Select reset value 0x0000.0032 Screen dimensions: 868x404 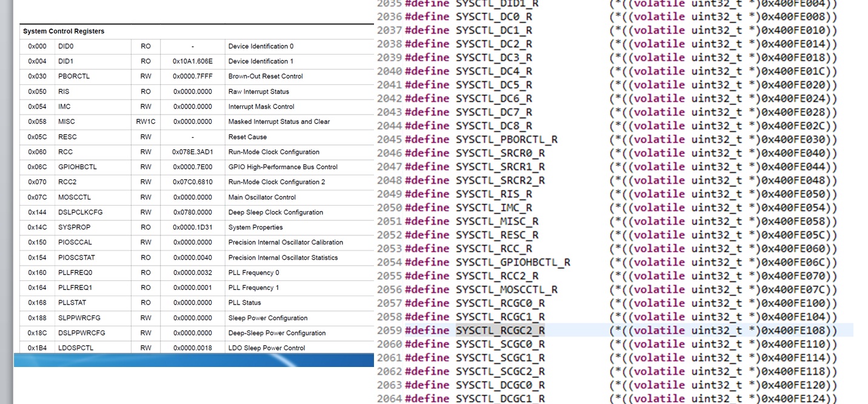(193, 273)
